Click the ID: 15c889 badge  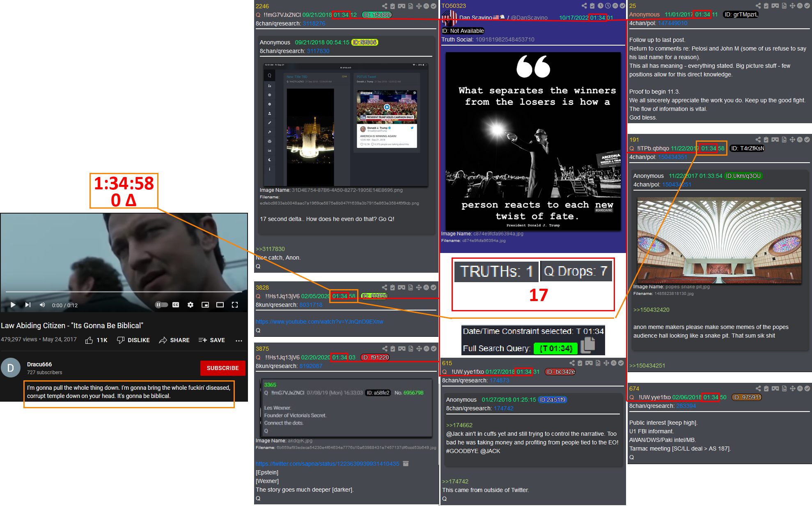point(377,15)
